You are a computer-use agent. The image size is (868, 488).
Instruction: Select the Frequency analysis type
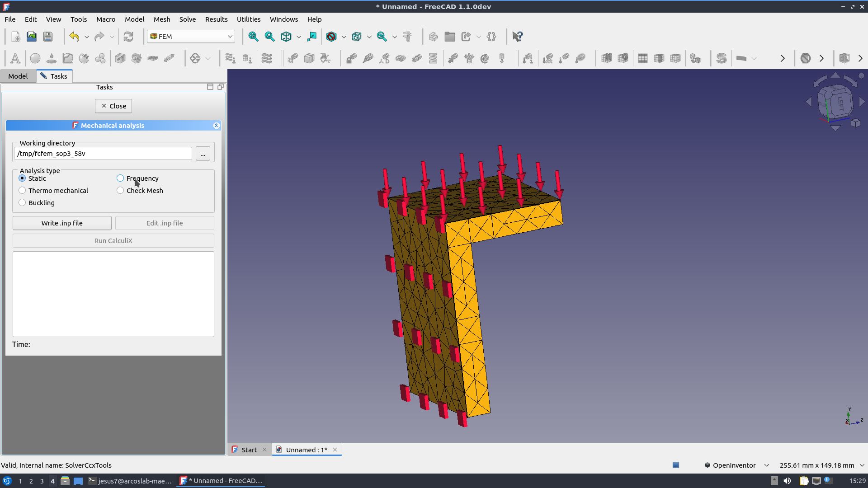coord(138,178)
